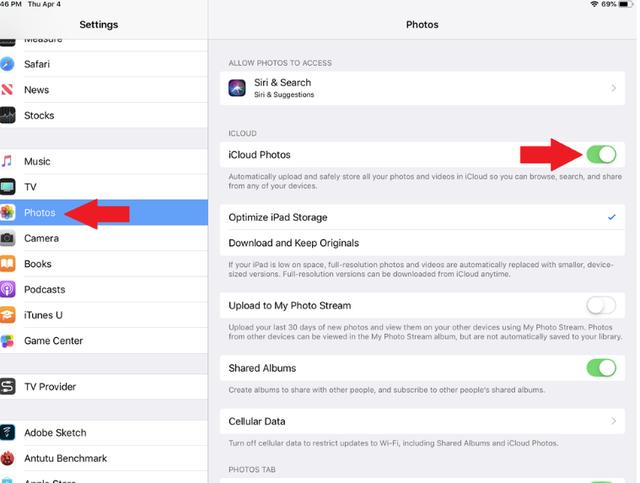The width and height of the screenshot is (640, 483).
Task: Disable the Shared Albums switch
Action: (x=601, y=368)
